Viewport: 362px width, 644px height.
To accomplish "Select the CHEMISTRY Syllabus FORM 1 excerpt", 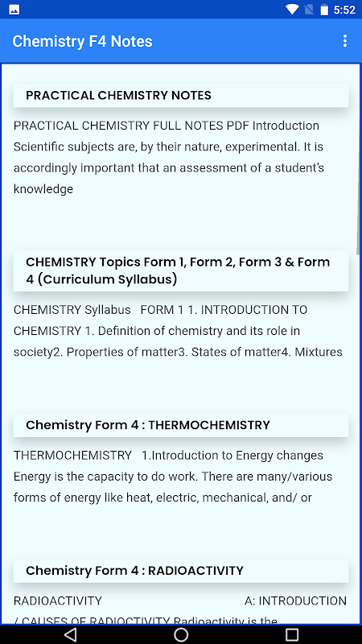I will tap(178, 331).
